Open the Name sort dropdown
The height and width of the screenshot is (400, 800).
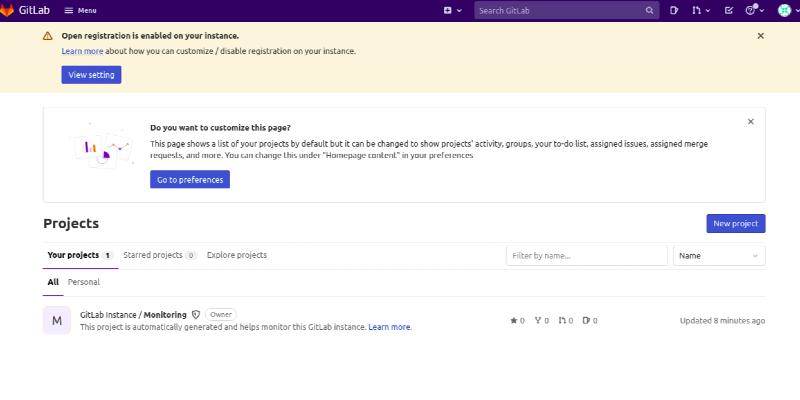pos(719,256)
